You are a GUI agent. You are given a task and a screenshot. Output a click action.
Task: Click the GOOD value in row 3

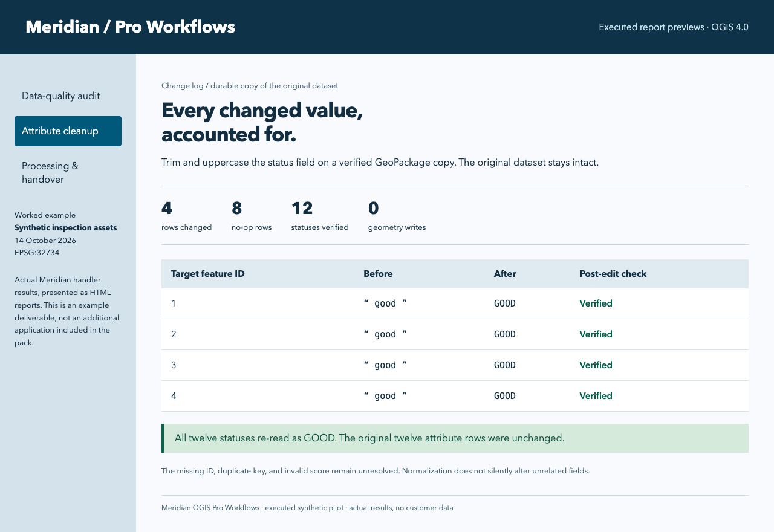point(505,365)
